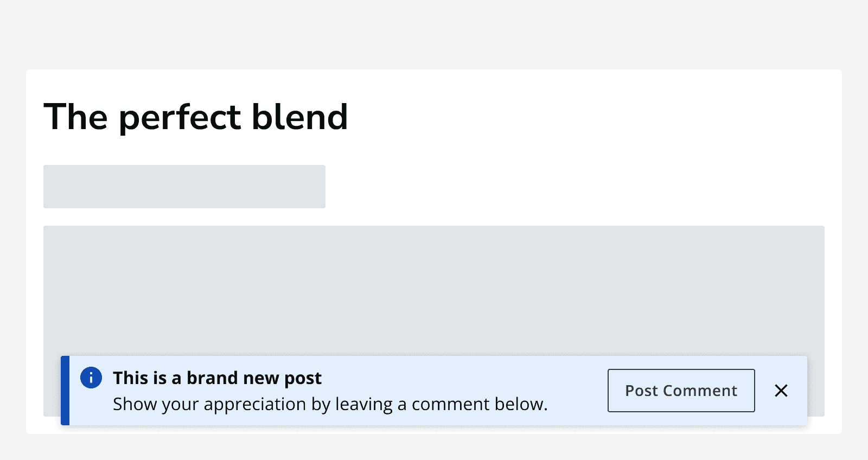Click the blue accent stripe on the banner's left

coord(66,391)
